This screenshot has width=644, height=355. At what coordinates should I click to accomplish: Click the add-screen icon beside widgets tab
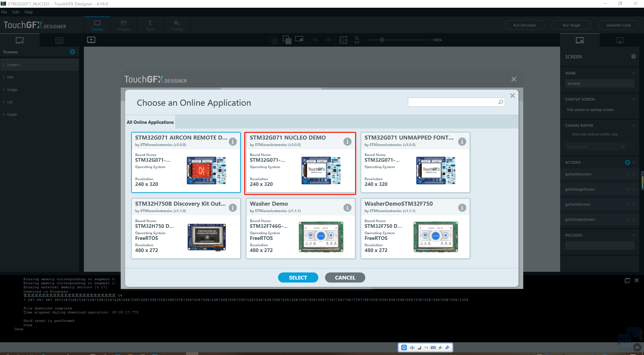point(91,40)
